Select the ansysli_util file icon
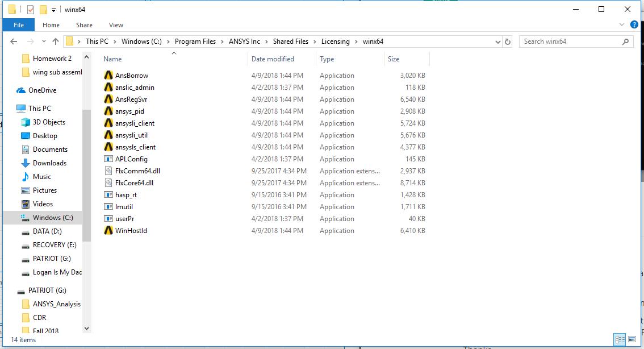The height and width of the screenshot is (349, 644). (x=108, y=135)
